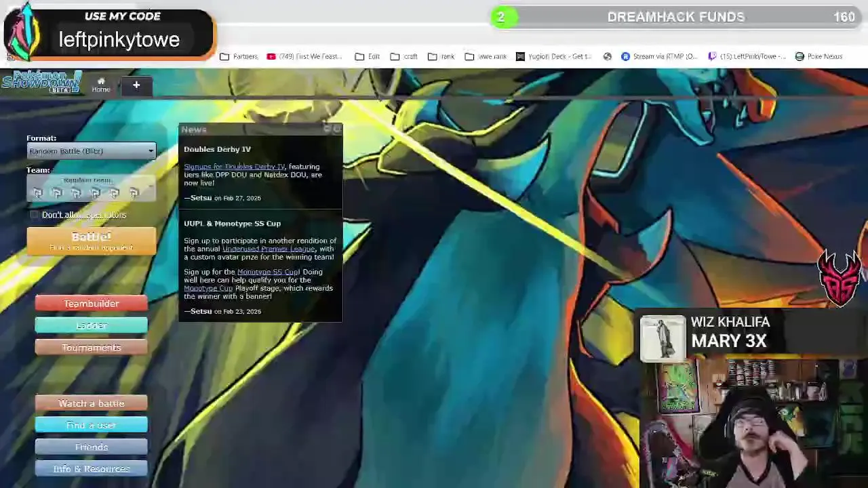
Task: Start a match with the Battle! button
Action: pyautogui.click(x=92, y=241)
